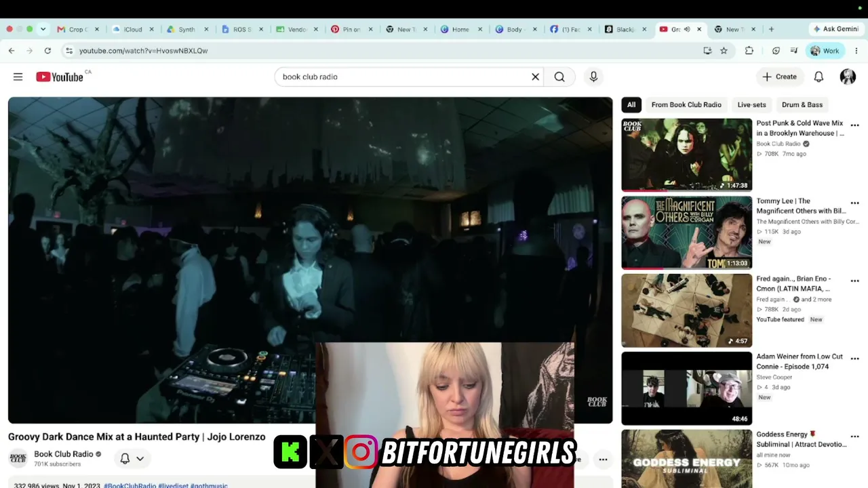Close the active YouTube tab

tap(699, 29)
